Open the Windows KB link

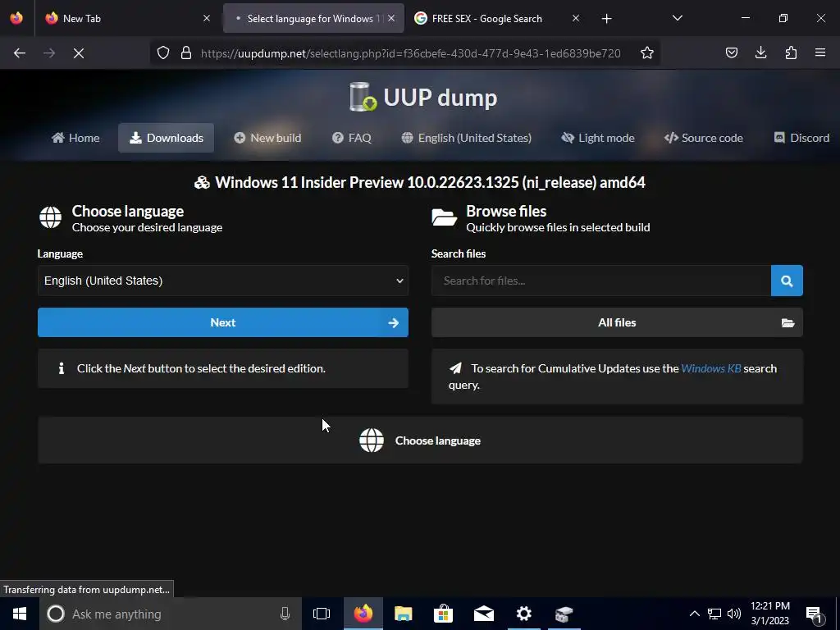pos(711,368)
